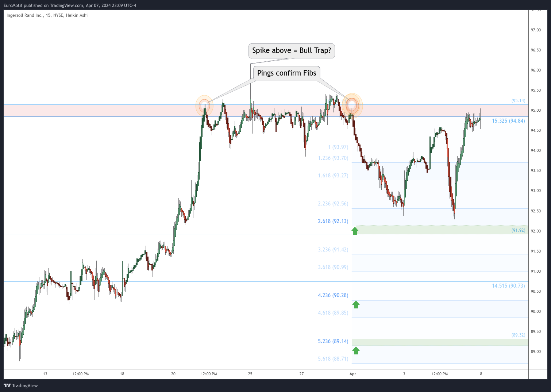Click 91.50 on the price axis
This screenshot has height=392, width=551.
coord(536,251)
